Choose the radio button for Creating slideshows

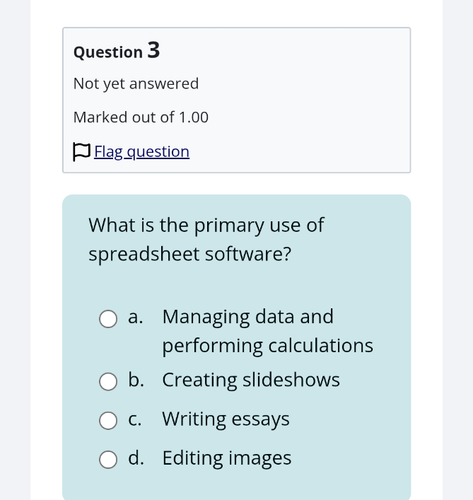(108, 381)
